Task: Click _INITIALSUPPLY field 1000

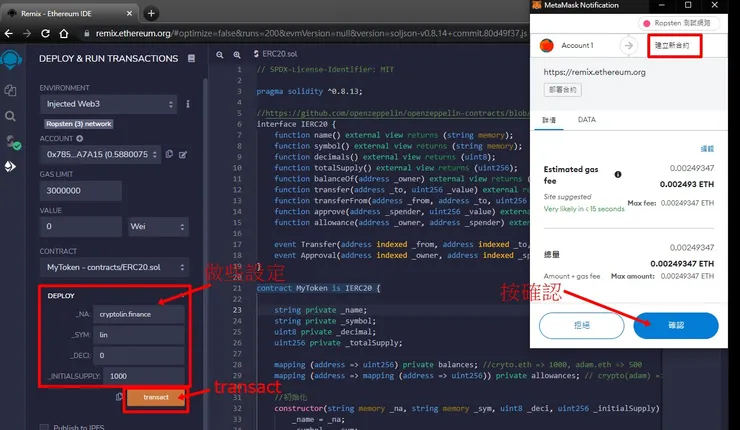Action: pos(144,376)
